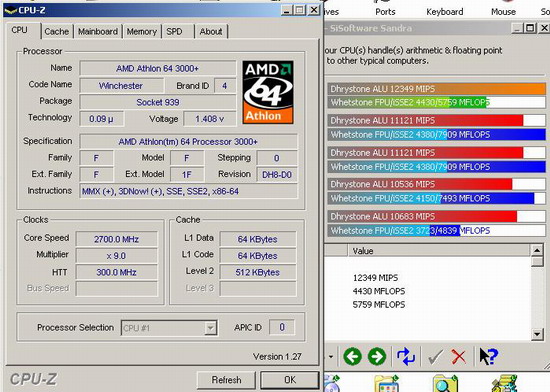The image size is (550, 392).
Task: Click the OK button in CPU-Z
Action: click(x=290, y=380)
